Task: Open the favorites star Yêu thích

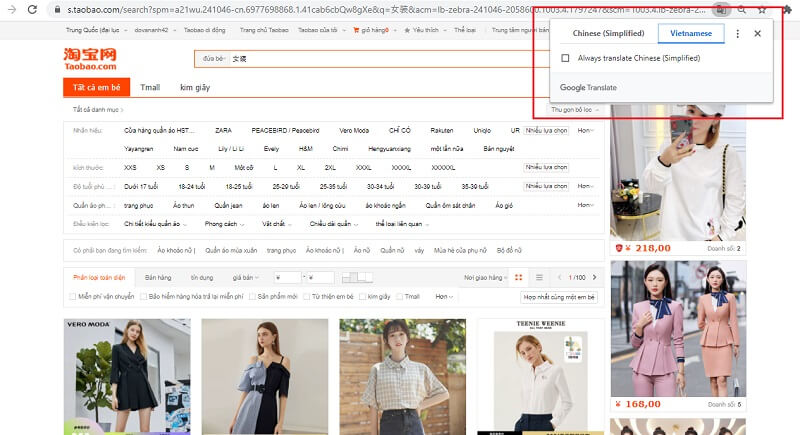Action: tap(421, 30)
